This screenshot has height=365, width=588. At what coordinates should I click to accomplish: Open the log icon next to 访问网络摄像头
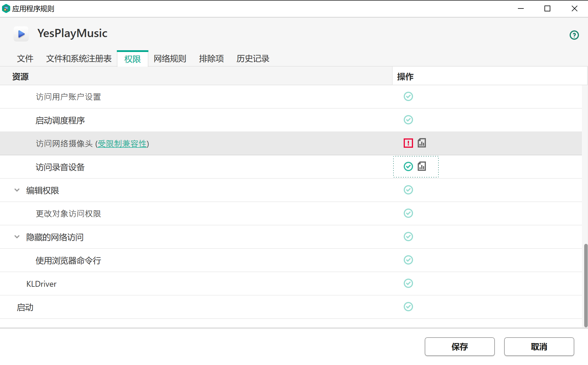point(422,143)
